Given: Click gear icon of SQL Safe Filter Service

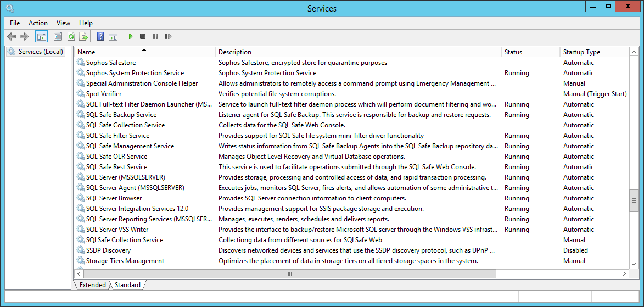Looking at the screenshot, I should (x=81, y=136).
